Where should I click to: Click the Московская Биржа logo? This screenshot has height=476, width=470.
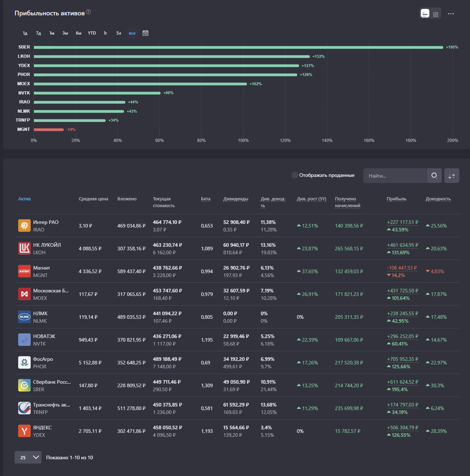coord(24,294)
